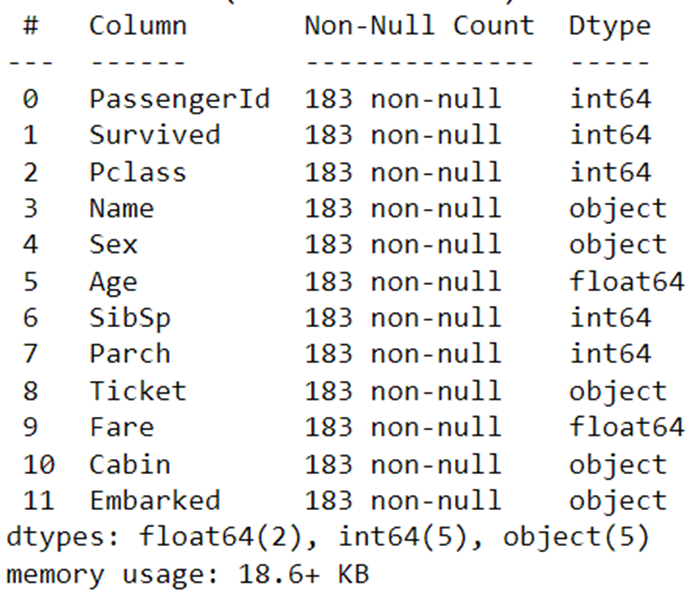This screenshot has width=698, height=608.
Task: Click the dtypes summary line
Action: [x=328, y=538]
